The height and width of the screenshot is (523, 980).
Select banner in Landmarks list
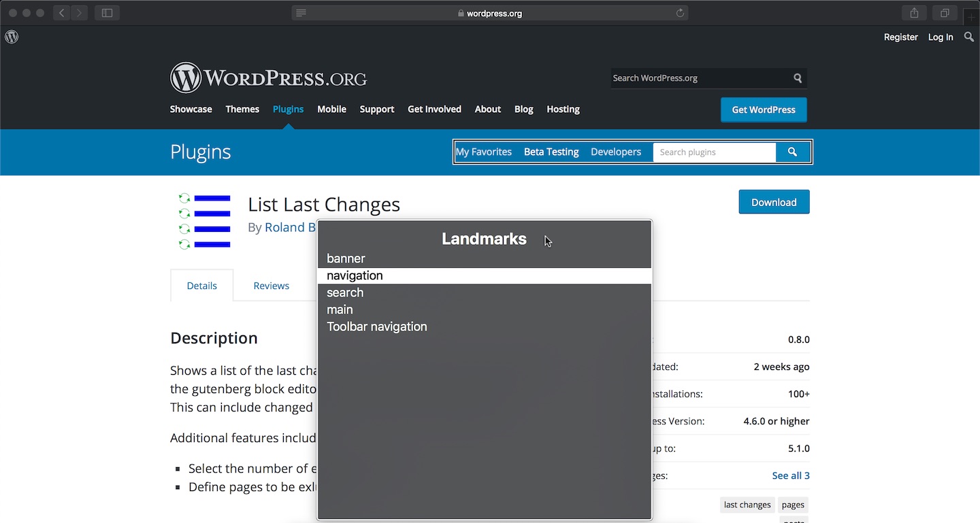[485, 258]
